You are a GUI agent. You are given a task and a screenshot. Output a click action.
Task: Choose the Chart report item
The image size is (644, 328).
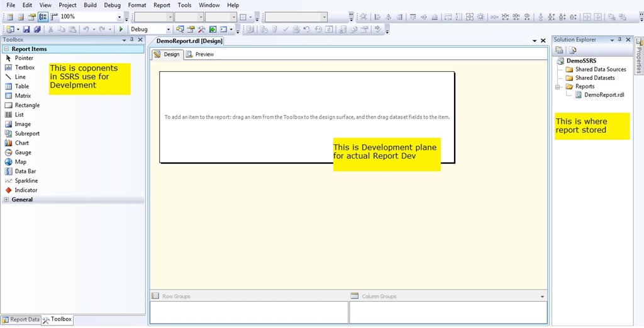click(21, 143)
